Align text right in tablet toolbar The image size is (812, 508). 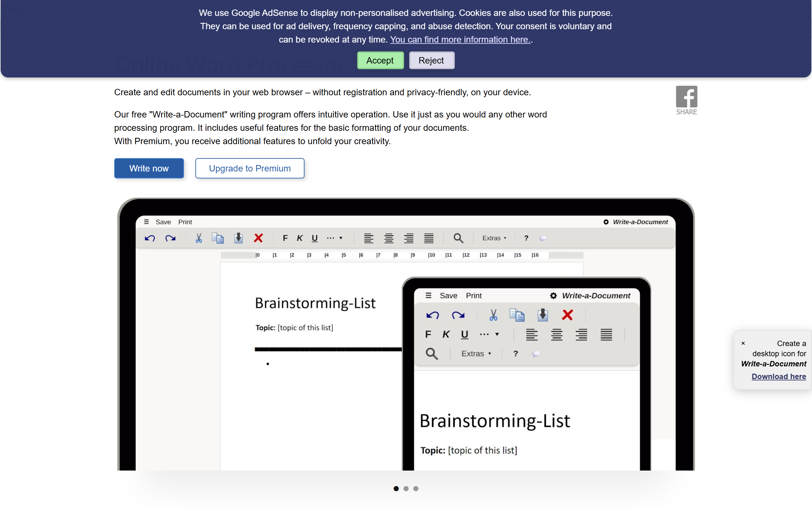click(x=581, y=335)
